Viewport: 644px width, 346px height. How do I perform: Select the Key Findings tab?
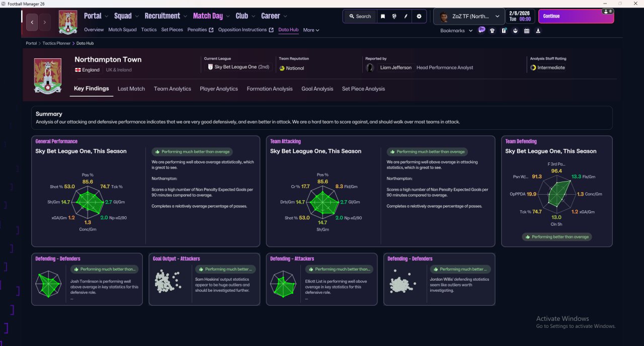92,89
